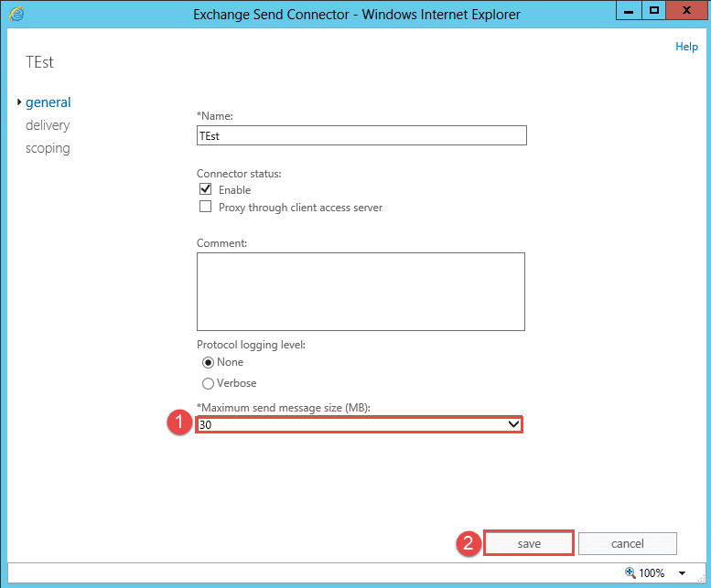Maximize the Exchange Send Connector window
This screenshot has width=711, height=588.
point(654,10)
